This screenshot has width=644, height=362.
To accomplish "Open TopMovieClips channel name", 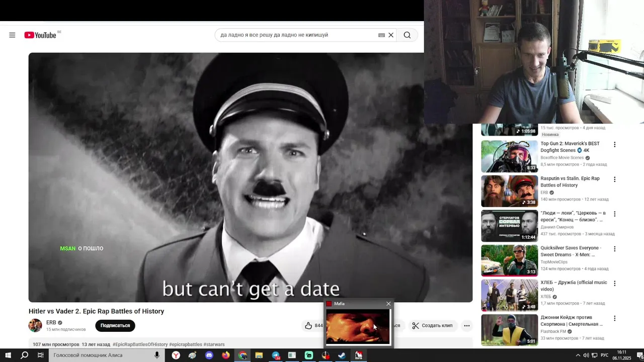I will point(554,262).
